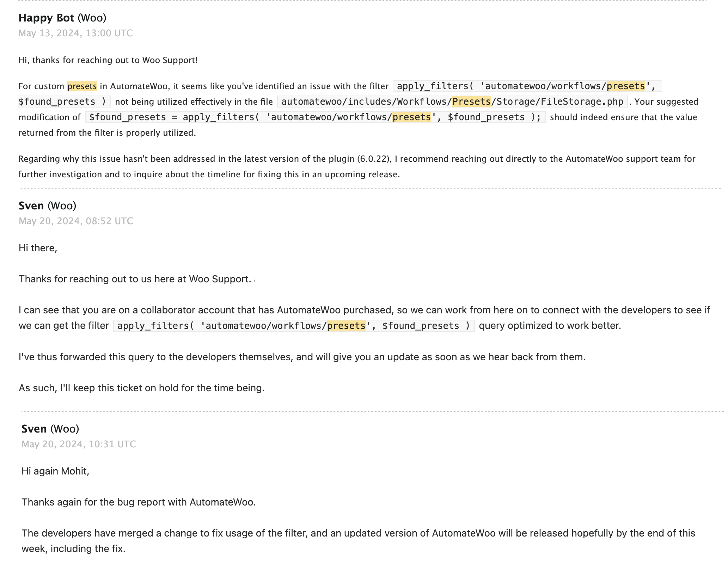The width and height of the screenshot is (728, 582).
Task: Click the May 20, 2024, 10:31 UTC timestamp
Action: pos(79,444)
